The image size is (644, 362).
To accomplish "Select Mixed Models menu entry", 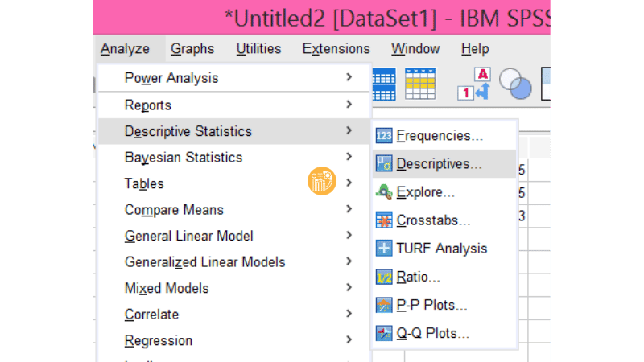I will click(234, 288).
